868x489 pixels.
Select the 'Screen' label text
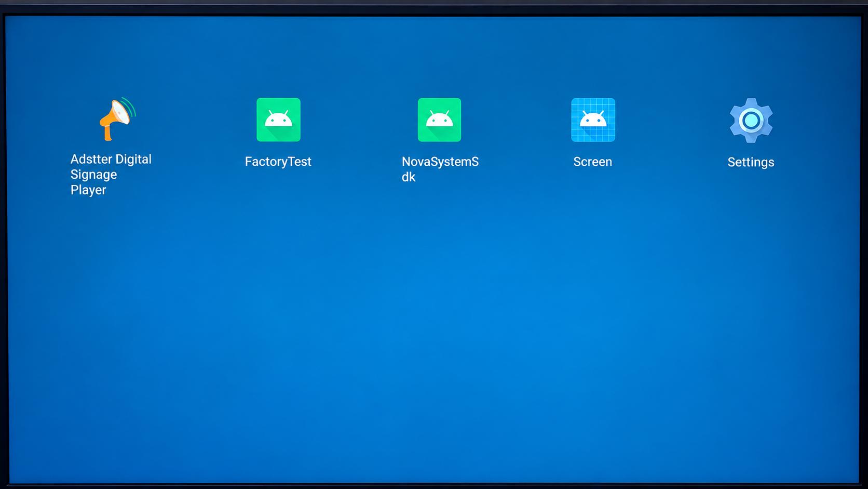point(593,162)
